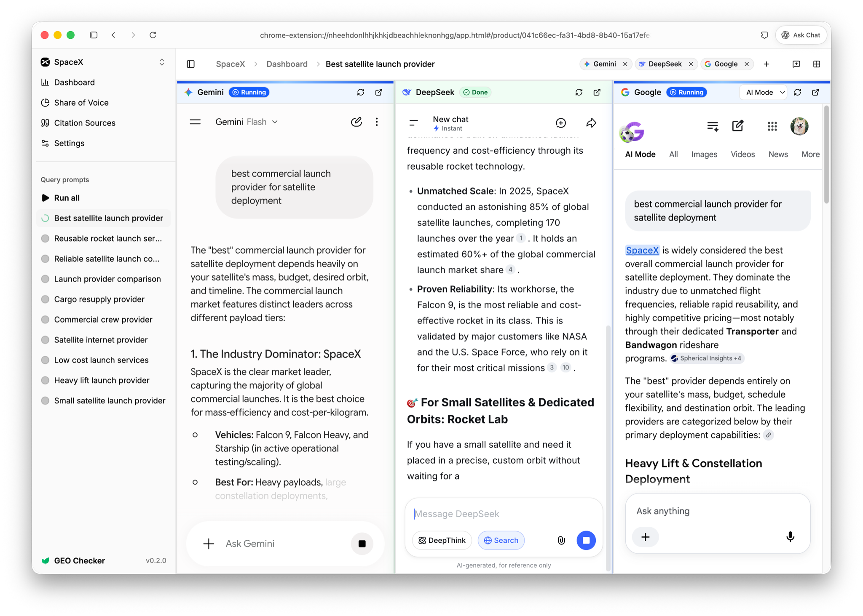The height and width of the screenshot is (616, 863).
Task: Open the Dashboard sidebar item
Action: (104, 83)
